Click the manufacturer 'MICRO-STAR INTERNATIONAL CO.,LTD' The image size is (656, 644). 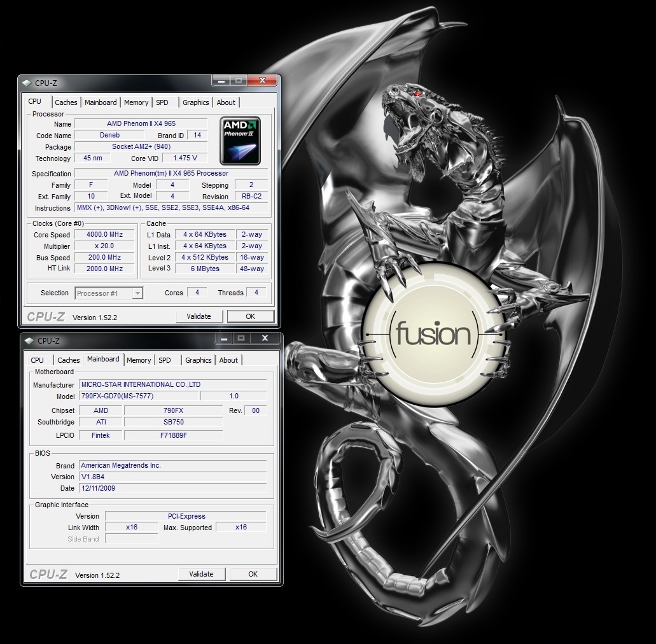173,384
